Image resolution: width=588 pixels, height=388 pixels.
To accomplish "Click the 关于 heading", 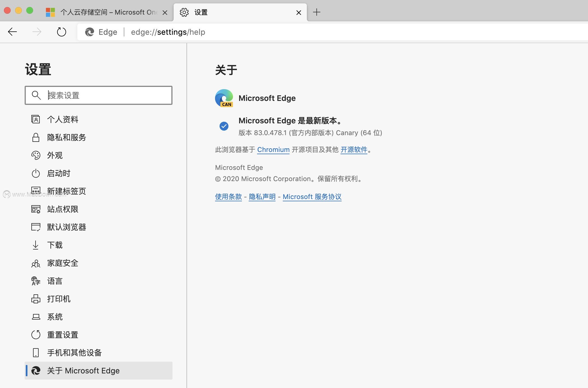I will [x=226, y=70].
